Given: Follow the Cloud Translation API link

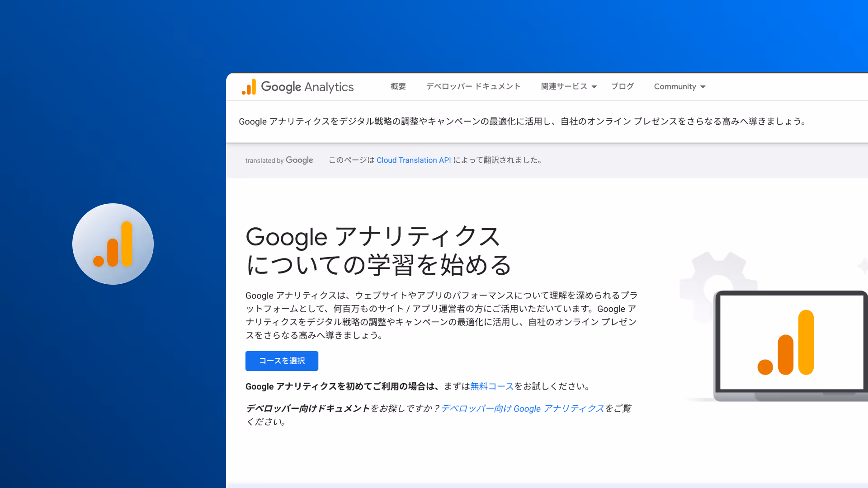Looking at the screenshot, I should click(x=413, y=160).
